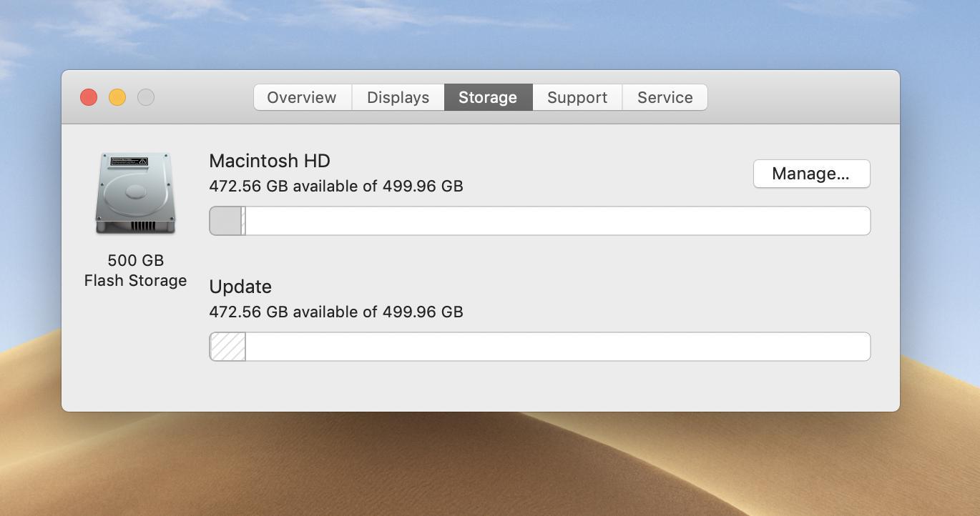The image size is (980, 516).
Task: Click the 500 GB label
Action: 135,260
